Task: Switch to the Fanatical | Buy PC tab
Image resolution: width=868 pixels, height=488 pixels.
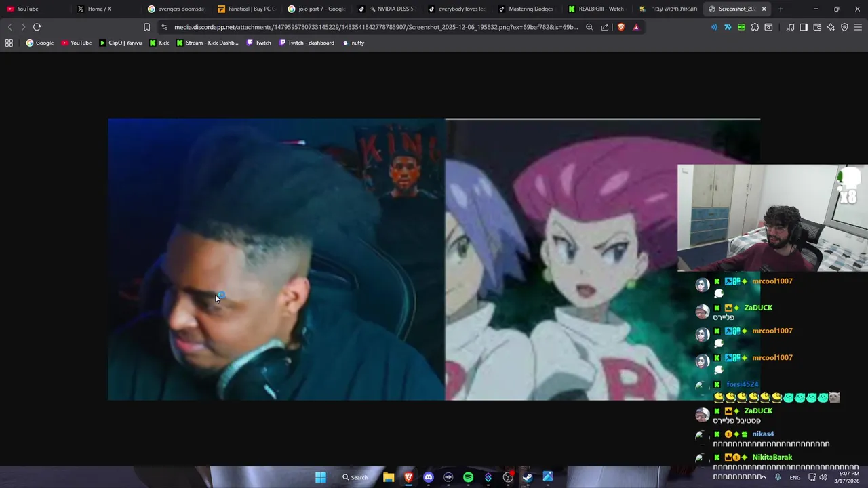Action: click(x=246, y=9)
